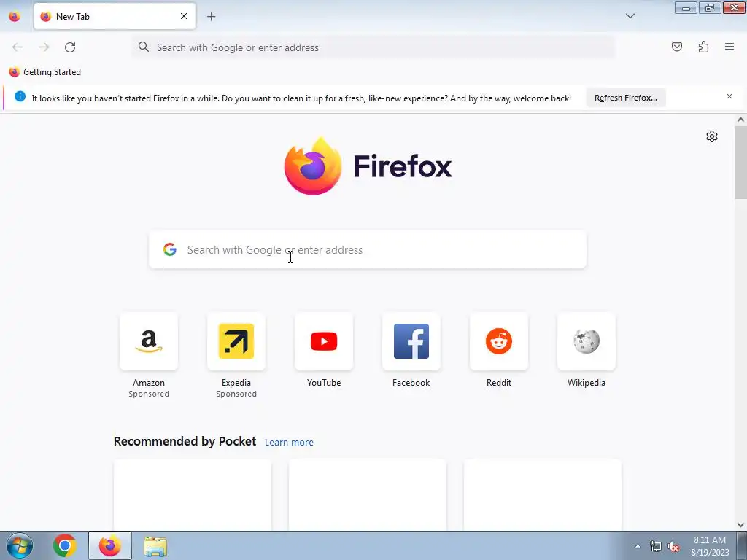This screenshot has height=560, width=747.
Task: Click the Firefox logo on page
Action: point(368,166)
